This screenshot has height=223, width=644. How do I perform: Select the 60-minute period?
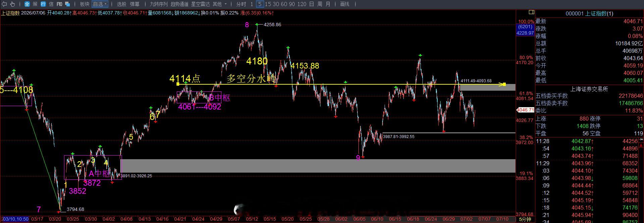tap(284, 4)
